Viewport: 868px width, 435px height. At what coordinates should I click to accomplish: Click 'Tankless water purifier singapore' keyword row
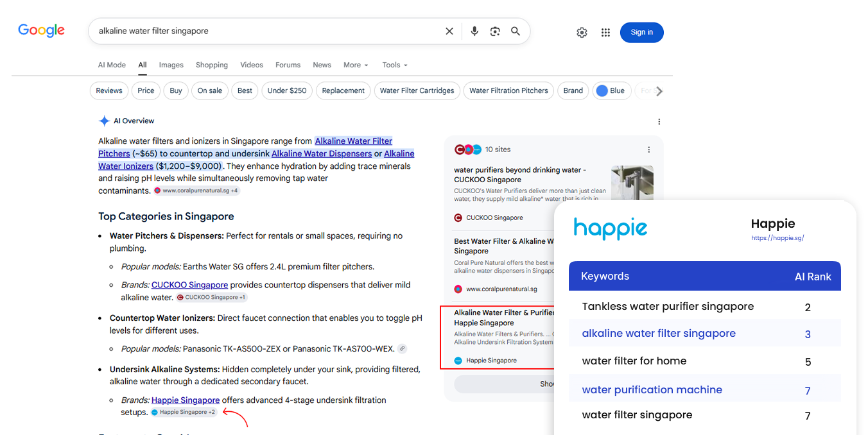(x=705, y=307)
